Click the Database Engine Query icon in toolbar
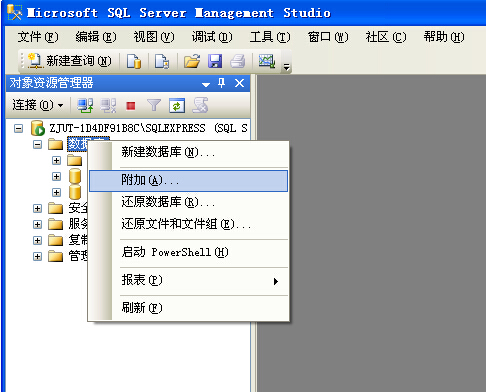The height and width of the screenshot is (392, 486). click(134, 61)
